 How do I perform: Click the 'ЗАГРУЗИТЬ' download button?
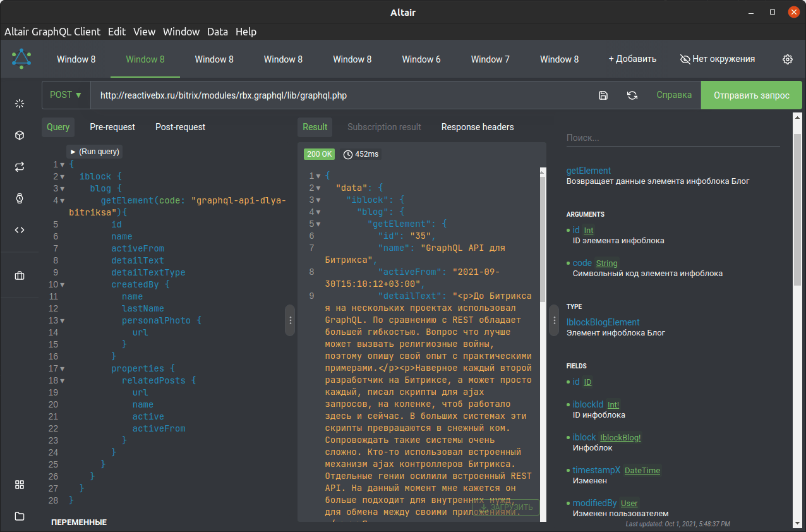pos(507,507)
